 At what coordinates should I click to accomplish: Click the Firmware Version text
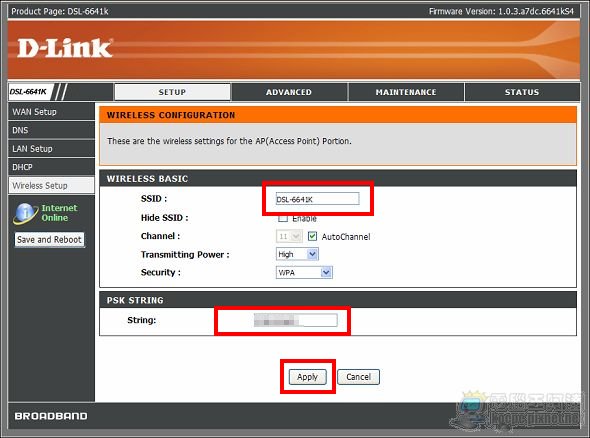[x=501, y=11]
